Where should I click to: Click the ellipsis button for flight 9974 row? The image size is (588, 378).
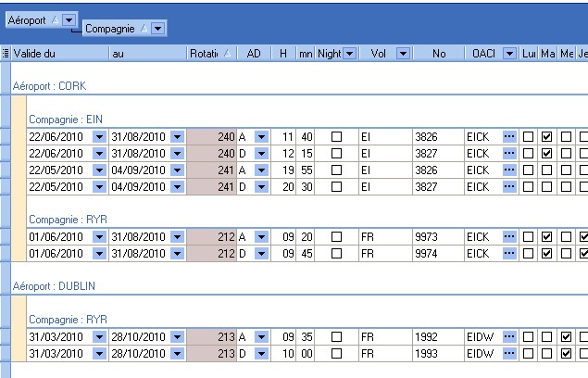point(509,254)
